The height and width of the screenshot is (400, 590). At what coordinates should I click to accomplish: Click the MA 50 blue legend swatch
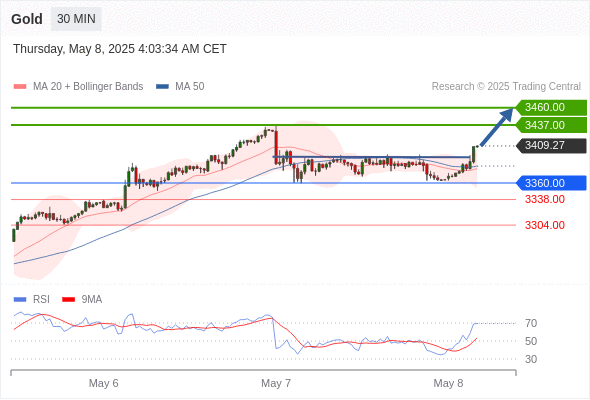tap(162, 87)
